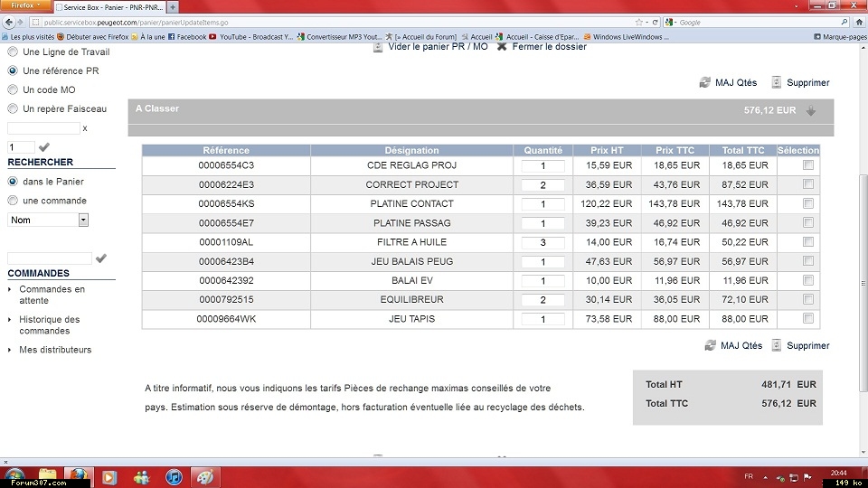Click the top Supprimer trash icon
The width and height of the screenshot is (868, 488).
click(777, 82)
